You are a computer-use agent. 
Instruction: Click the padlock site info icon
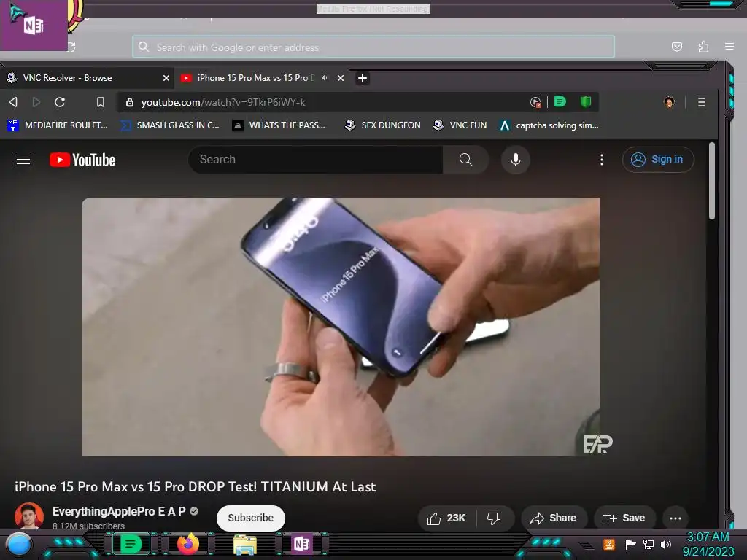[x=130, y=102]
